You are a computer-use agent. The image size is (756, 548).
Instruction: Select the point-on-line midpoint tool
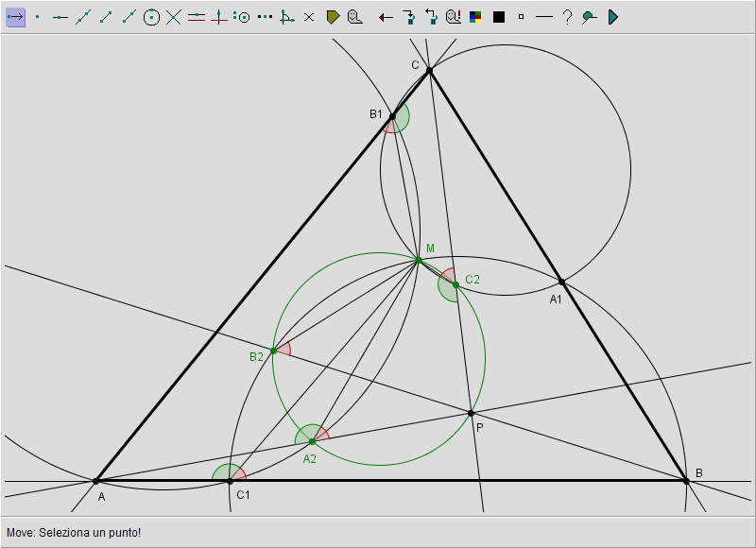coord(60,17)
